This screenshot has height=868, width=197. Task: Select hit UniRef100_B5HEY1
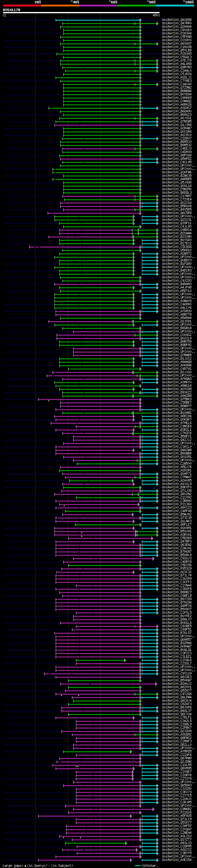177,436
